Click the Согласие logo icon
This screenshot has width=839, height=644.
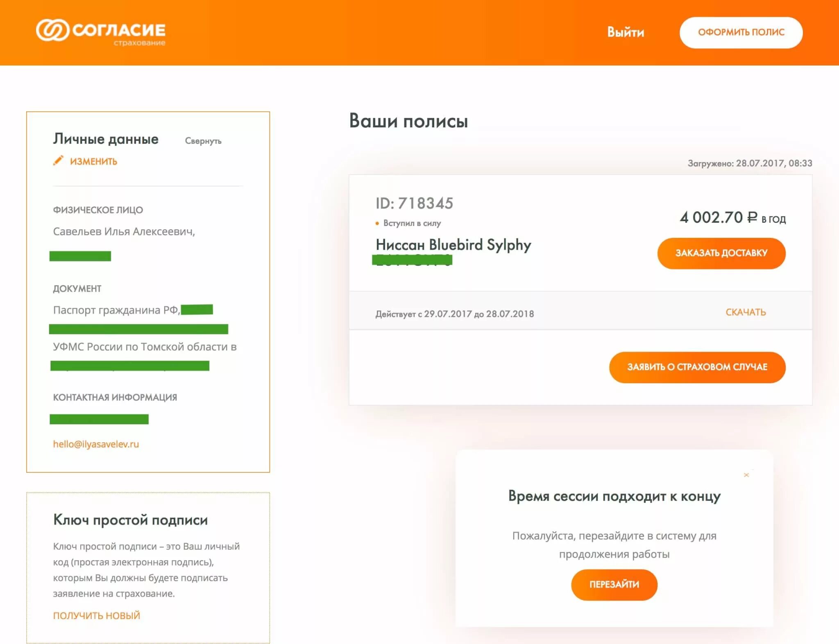tap(52, 30)
